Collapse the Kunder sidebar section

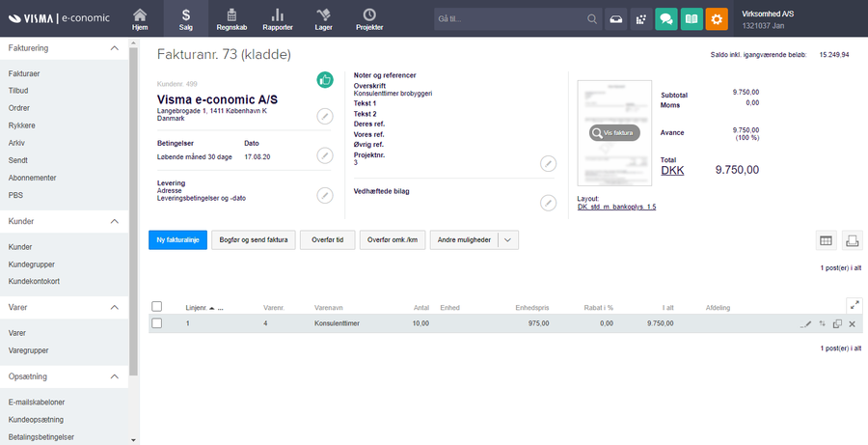114,221
